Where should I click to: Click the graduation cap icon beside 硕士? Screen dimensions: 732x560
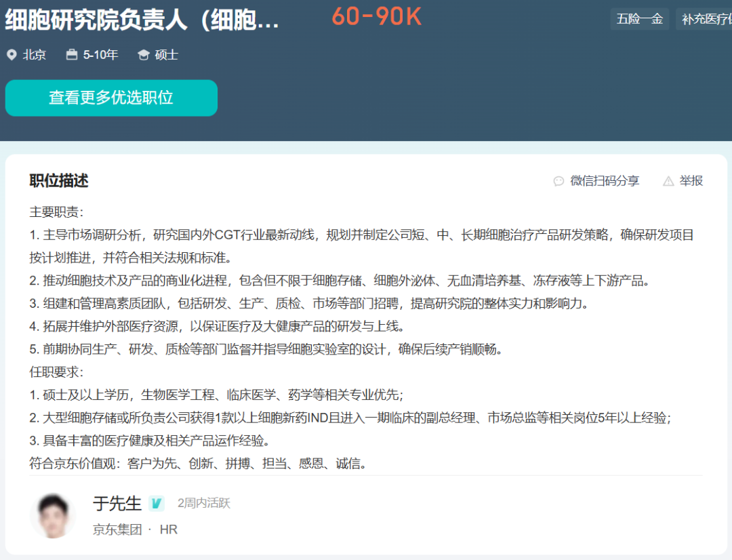(x=143, y=55)
